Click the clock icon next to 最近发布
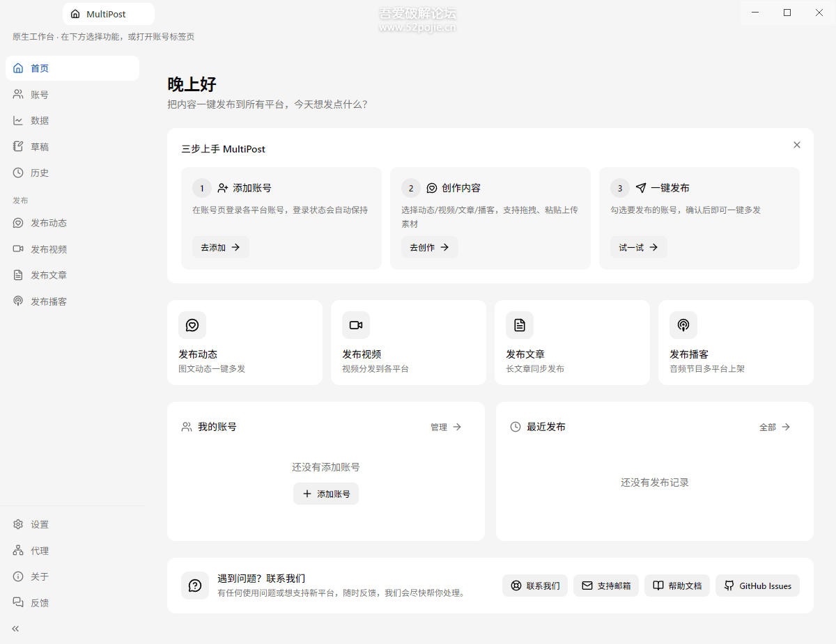The width and height of the screenshot is (836, 644). (516, 427)
